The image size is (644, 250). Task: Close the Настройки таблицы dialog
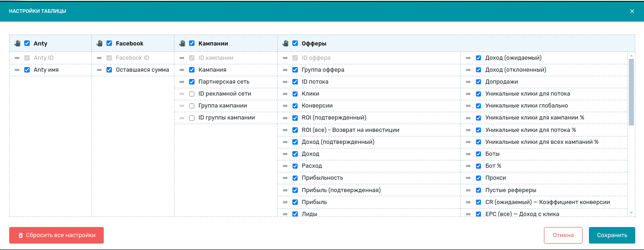point(632,11)
